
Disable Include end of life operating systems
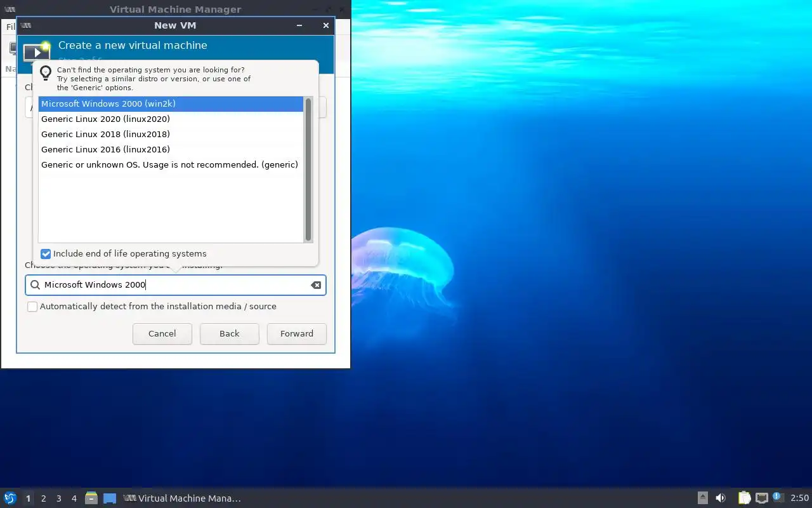(x=46, y=254)
